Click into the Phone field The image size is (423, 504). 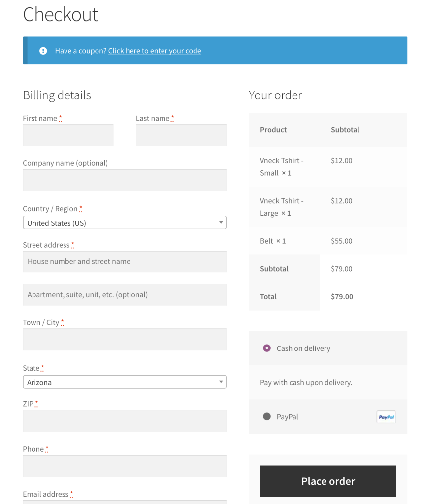(125, 466)
